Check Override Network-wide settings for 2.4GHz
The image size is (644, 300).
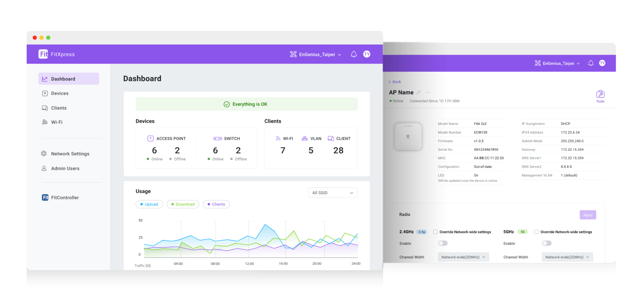click(x=435, y=232)
